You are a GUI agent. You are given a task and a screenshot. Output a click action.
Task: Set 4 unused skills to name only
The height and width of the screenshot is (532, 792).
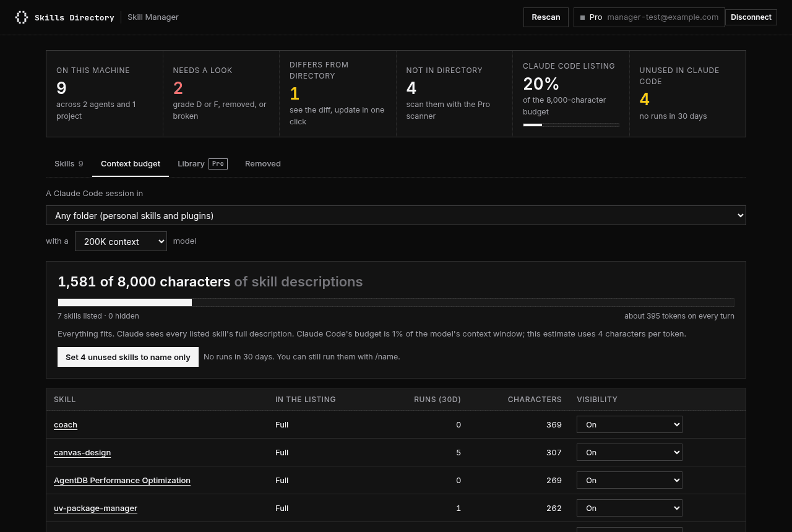[128, 357]
